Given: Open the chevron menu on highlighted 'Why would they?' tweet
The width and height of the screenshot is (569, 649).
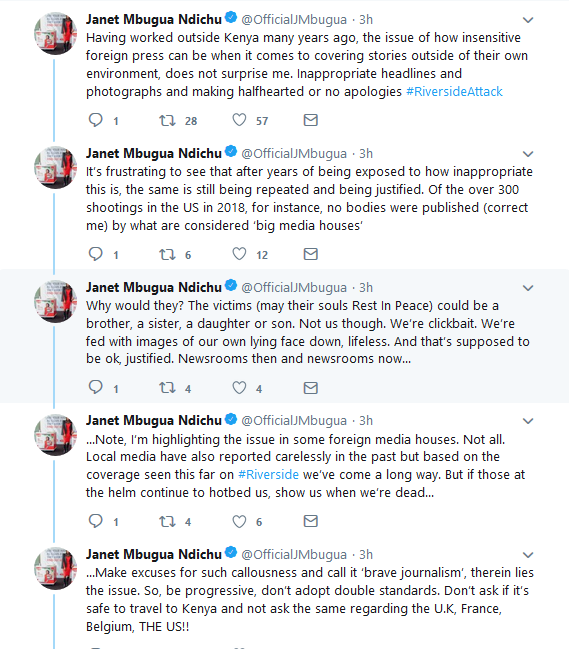Looking at the screenshot, I should click(528, 288).
